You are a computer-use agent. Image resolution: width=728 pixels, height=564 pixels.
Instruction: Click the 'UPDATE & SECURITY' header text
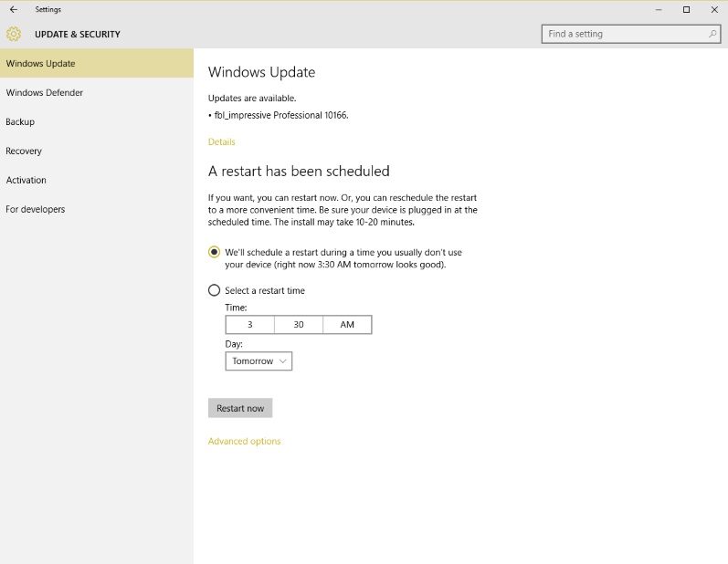tap(78, 35)
